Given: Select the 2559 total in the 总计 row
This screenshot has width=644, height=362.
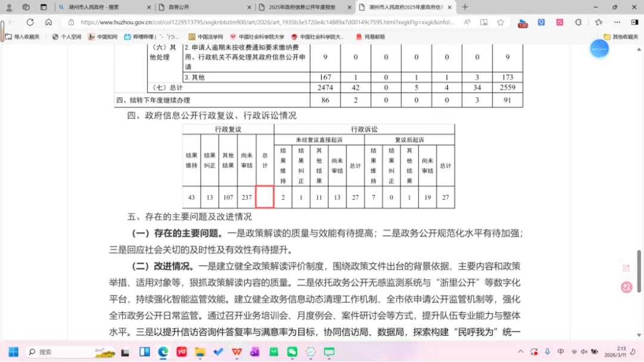Looking at the screenshot, I should pos(507,88).
